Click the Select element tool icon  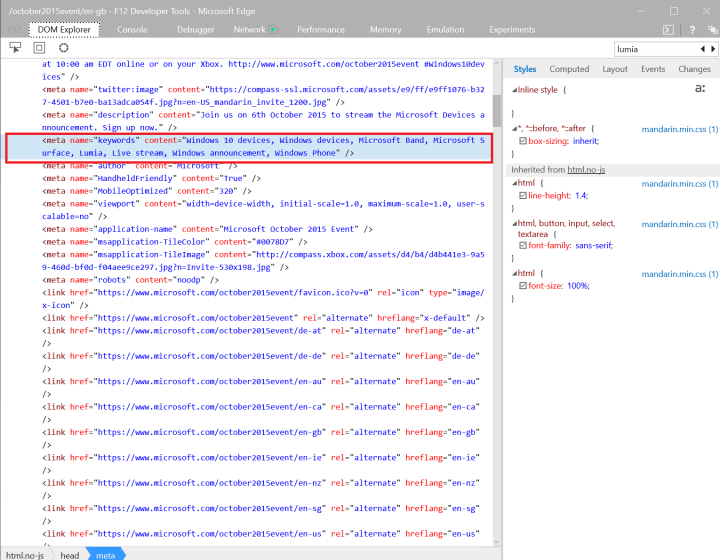pyautogui.click(x=15, y=47)
